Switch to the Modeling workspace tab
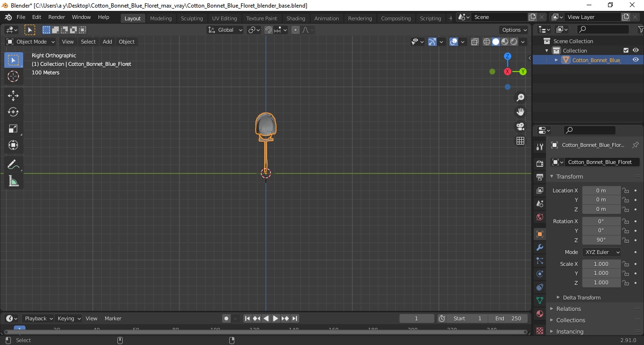The width and height of the screenshot is (644, 345). [161, 18]
